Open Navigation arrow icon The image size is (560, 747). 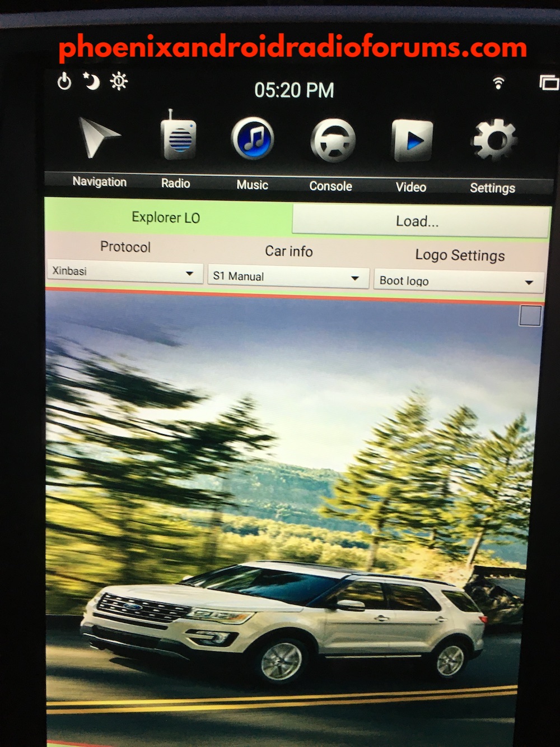98,136
